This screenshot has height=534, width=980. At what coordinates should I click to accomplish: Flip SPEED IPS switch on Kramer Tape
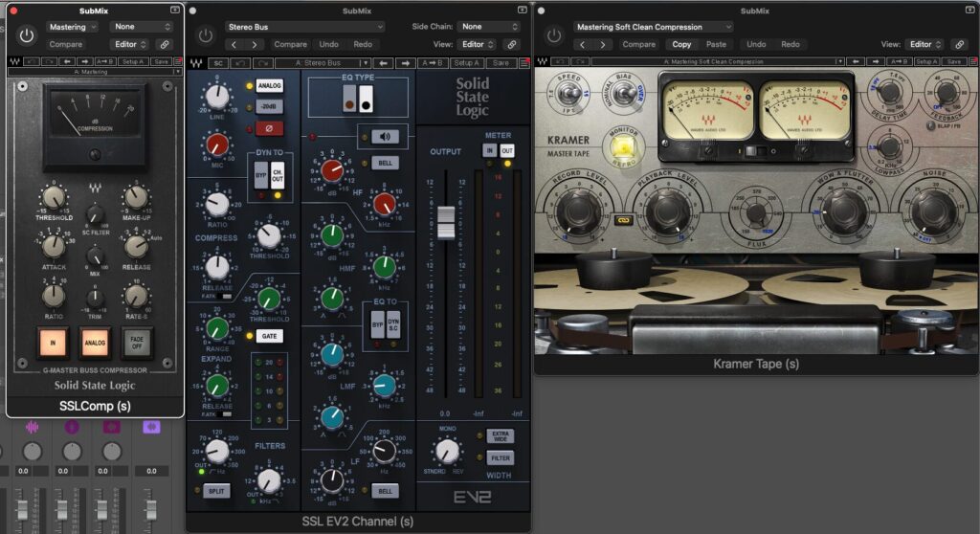(569, 95)
